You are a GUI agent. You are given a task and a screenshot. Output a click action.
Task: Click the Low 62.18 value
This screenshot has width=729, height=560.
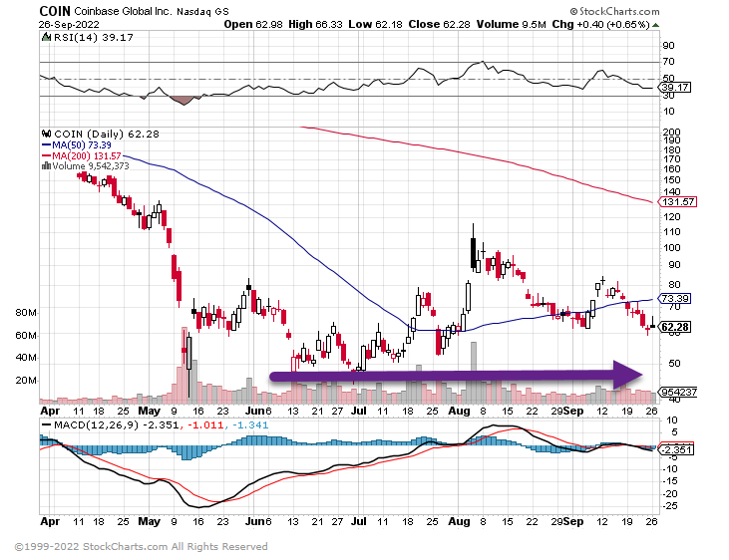[x=375, y=24]
